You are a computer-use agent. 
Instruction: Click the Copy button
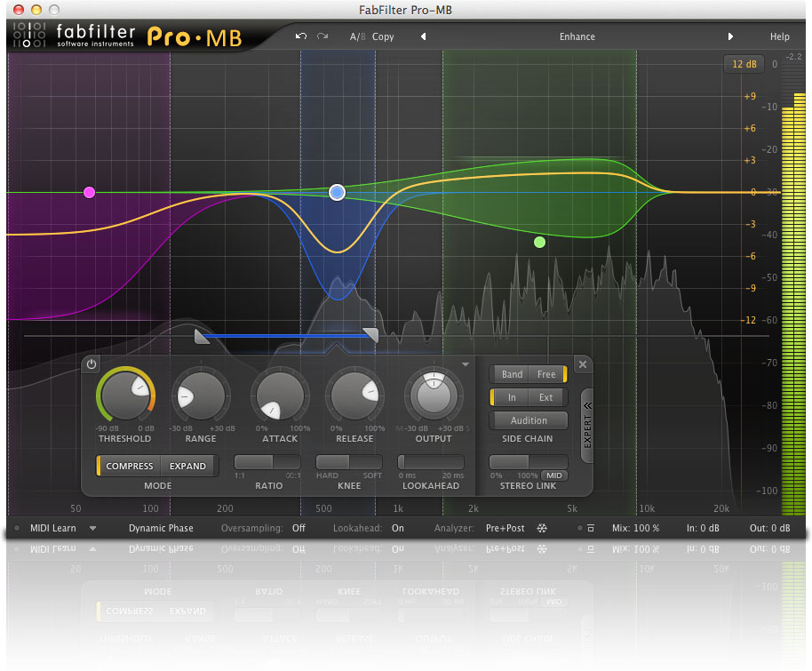point(384,36)
